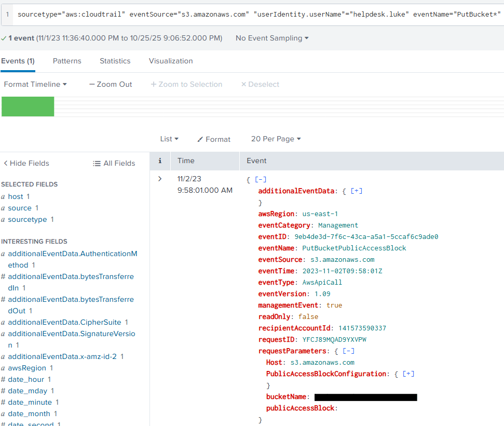Expand additionalEventData JSON node

click(357, 191)
